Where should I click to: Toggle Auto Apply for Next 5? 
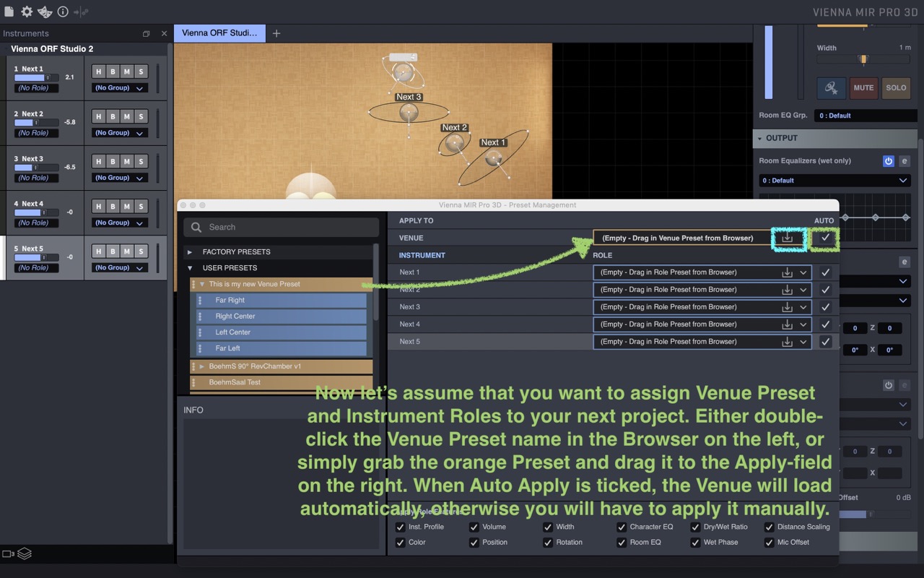click(x=825, y=342)
